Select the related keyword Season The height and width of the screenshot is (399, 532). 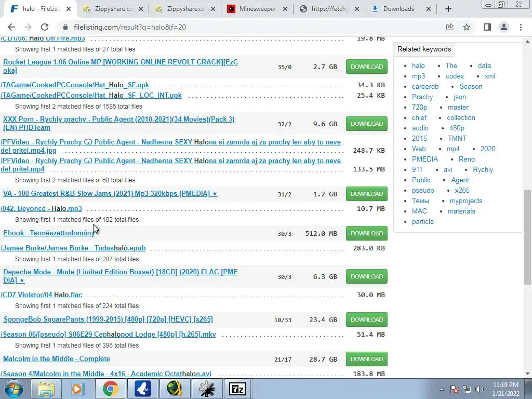(471, 87)
